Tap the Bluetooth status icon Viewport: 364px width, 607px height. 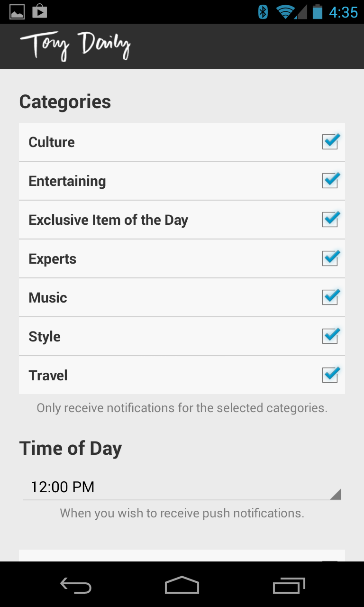(x=263, y=12)
